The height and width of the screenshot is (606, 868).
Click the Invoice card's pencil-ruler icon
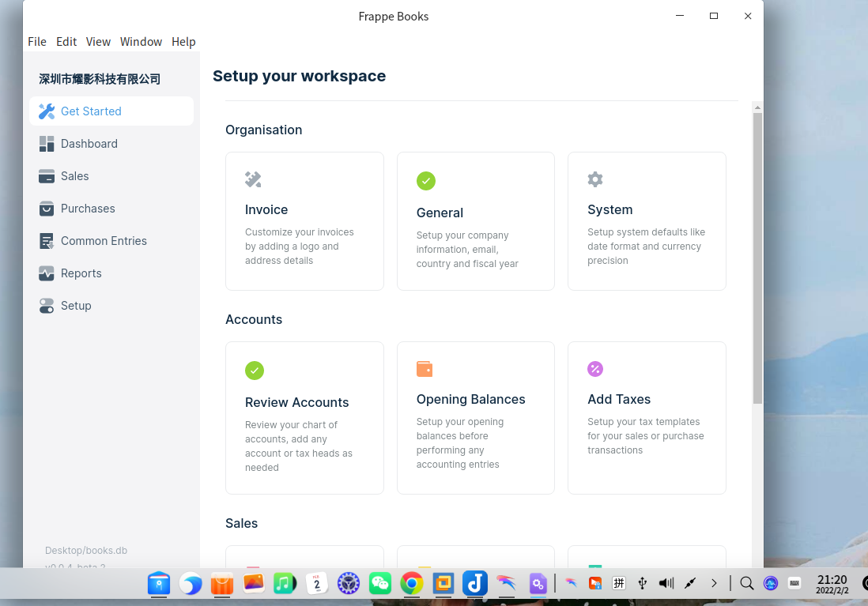click(x=253, y=179)
